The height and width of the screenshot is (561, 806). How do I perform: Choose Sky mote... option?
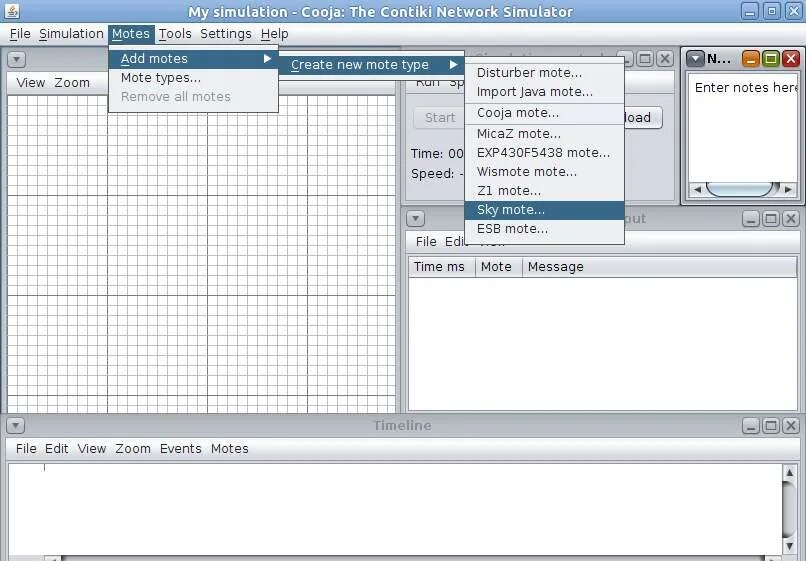544,210
